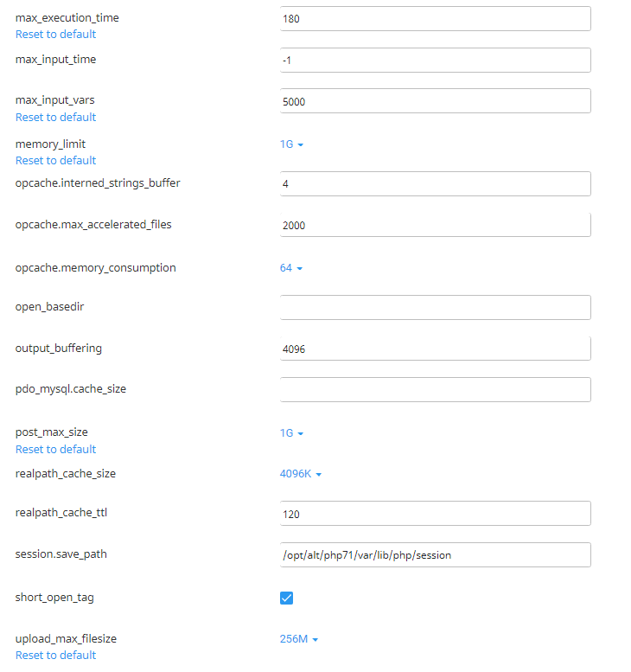631x672 pixels.
Task: Reset upload_max_filesize to default
Action: (x=55, y=656)
